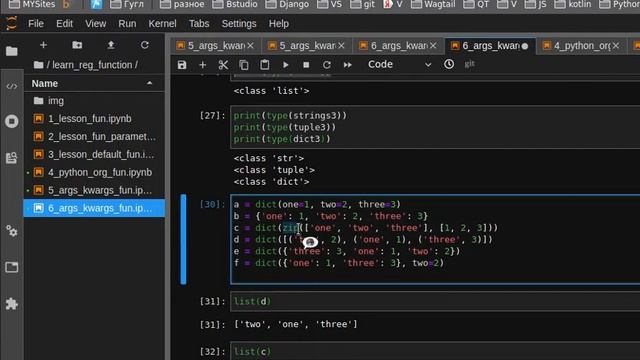
Task: Save the notebook with disk icon
Action: click(x=182, y=64)
